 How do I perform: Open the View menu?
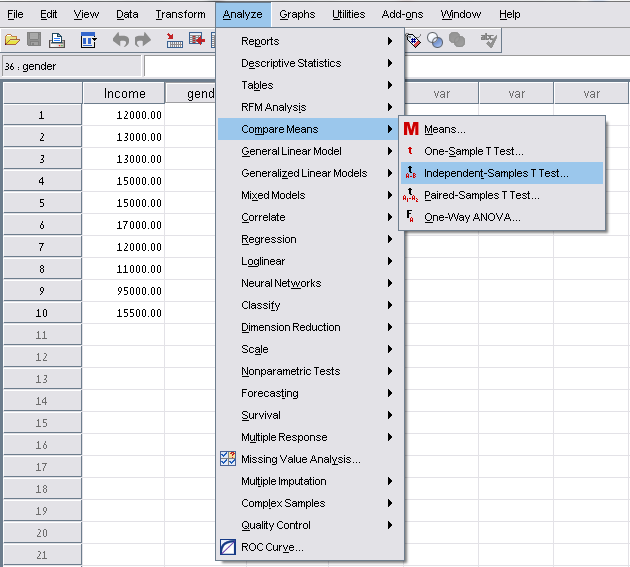click(86, 14)
